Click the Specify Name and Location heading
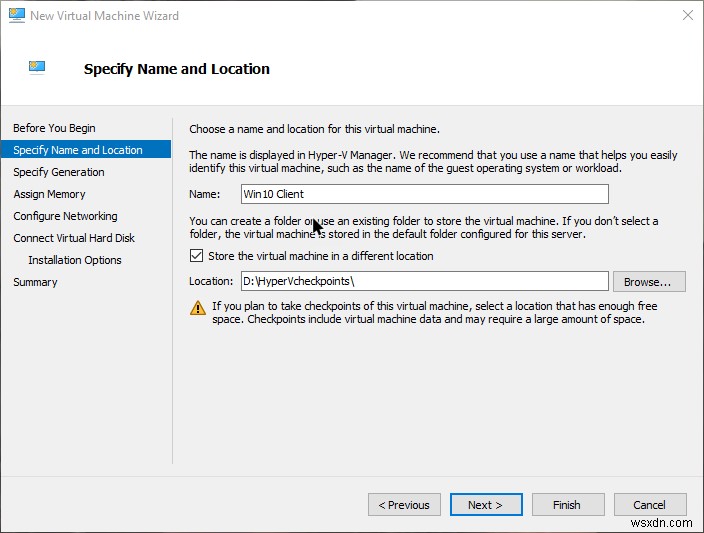704x533 pixels. pos(177,69)
